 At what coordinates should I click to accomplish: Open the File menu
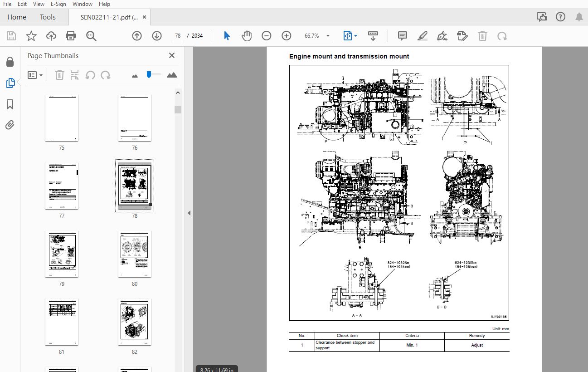(7, 4)
